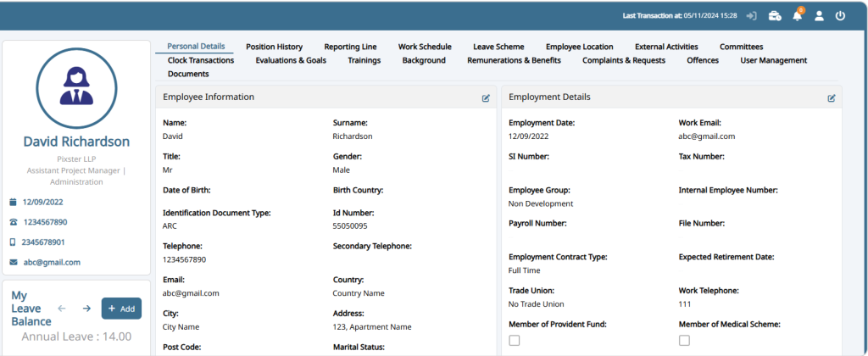868x356 pixels.
Task: Open the notifications bell
Action: click(797, 16)
